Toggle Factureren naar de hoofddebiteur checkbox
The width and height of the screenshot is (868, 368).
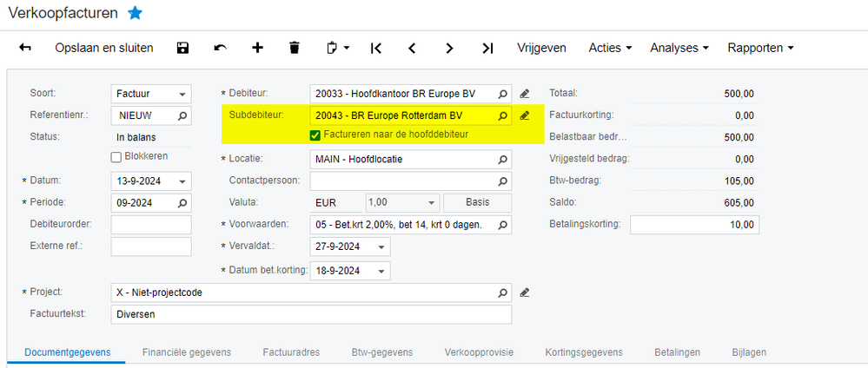click(x=315, y=135)
